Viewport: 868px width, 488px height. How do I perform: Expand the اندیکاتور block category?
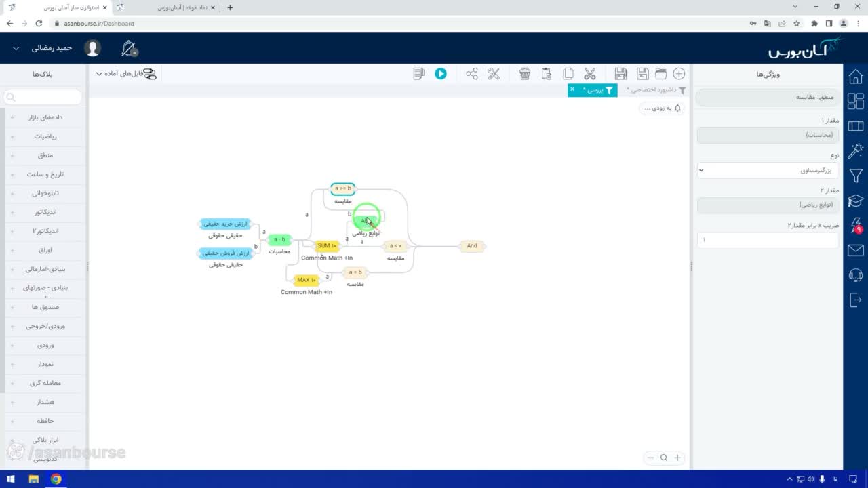44,212
